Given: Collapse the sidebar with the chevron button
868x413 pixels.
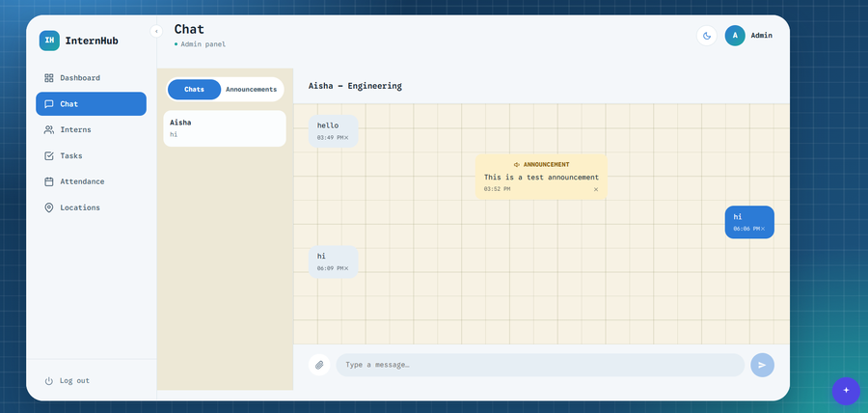Looking at the screenshot, I should pyautogui.click(x=156, y=32).
